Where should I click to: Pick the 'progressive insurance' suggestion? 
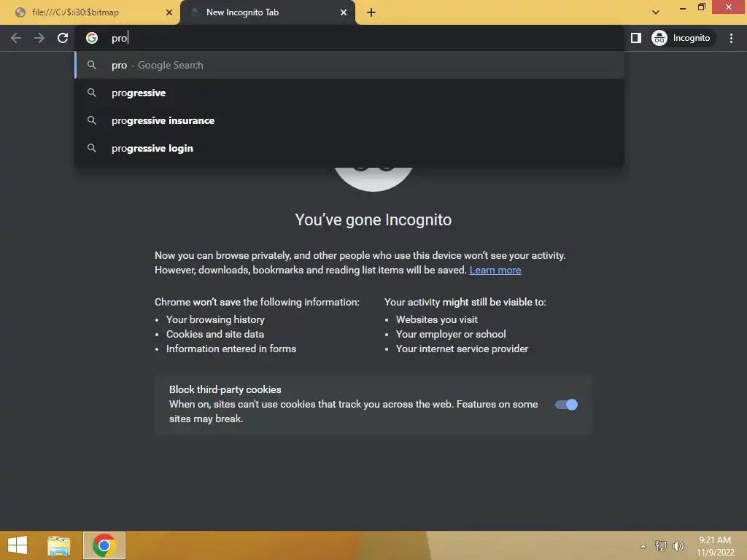(x=349, y=120)
